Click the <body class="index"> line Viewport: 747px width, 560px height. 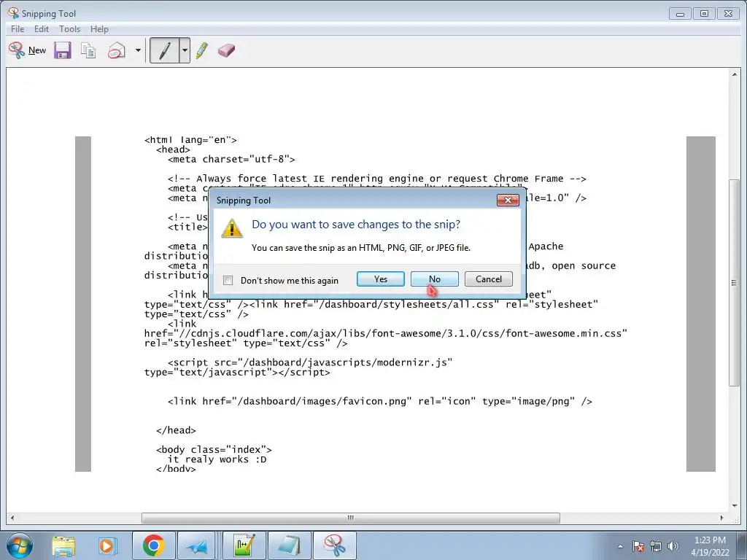[214, 449]
